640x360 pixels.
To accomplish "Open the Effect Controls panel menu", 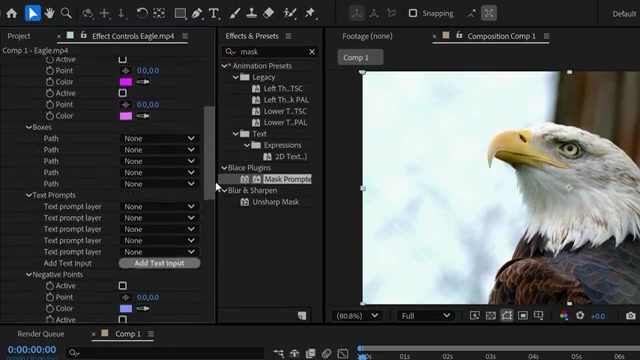I will pyautogui.click(x=185, y=36).
